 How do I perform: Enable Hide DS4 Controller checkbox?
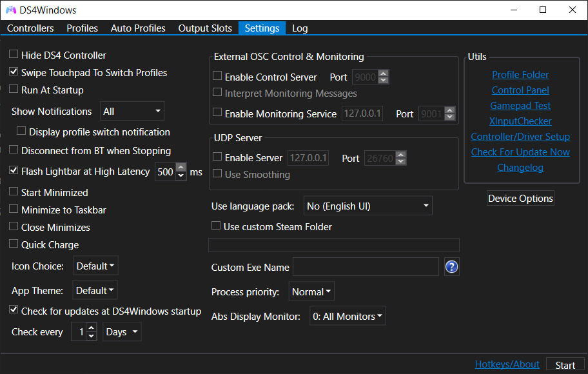click(14, 55)
